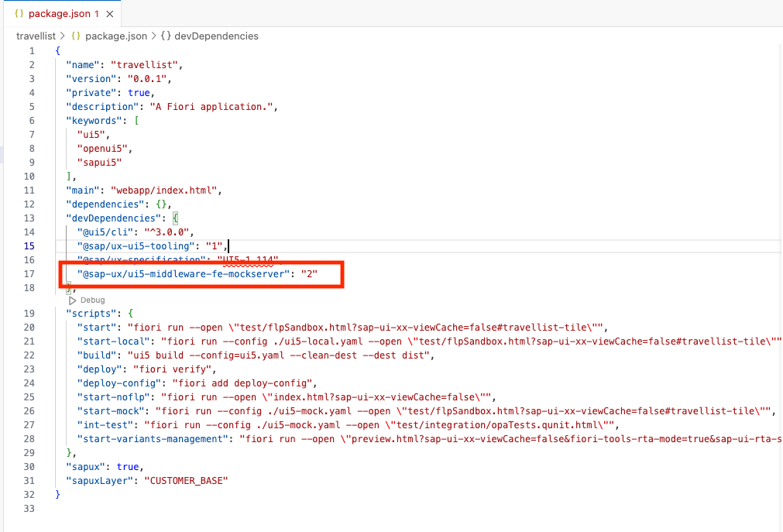Image resolution: width=783 pixels, height=532 pixels.
Task: Click the "build" script key
Action: pyautogui.click(x=97, y=355)
